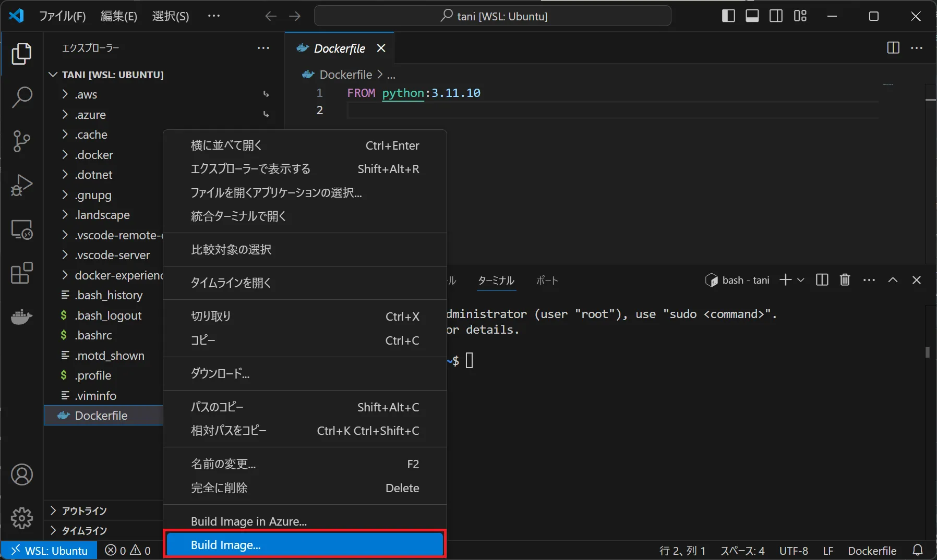Expand the .docker folder
Viewport: 937px width, 560px height.
[x=94, y=154]
